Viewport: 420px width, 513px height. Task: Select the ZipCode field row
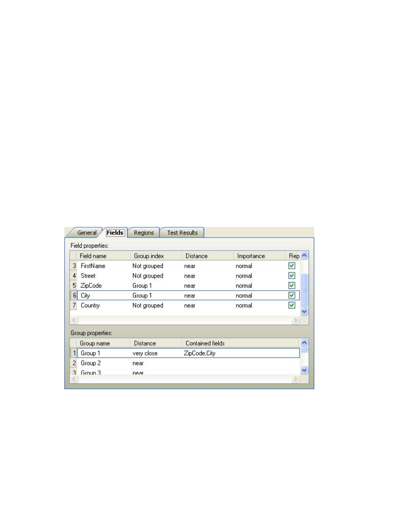click(185, 285)
